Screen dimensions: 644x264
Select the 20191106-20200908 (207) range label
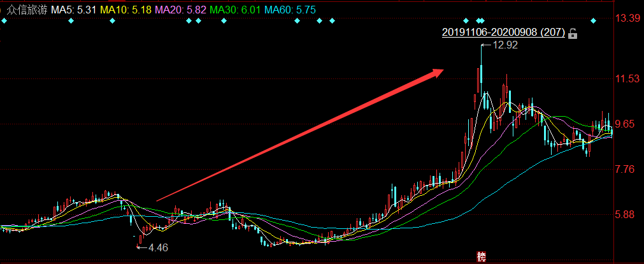pos(503,33)
